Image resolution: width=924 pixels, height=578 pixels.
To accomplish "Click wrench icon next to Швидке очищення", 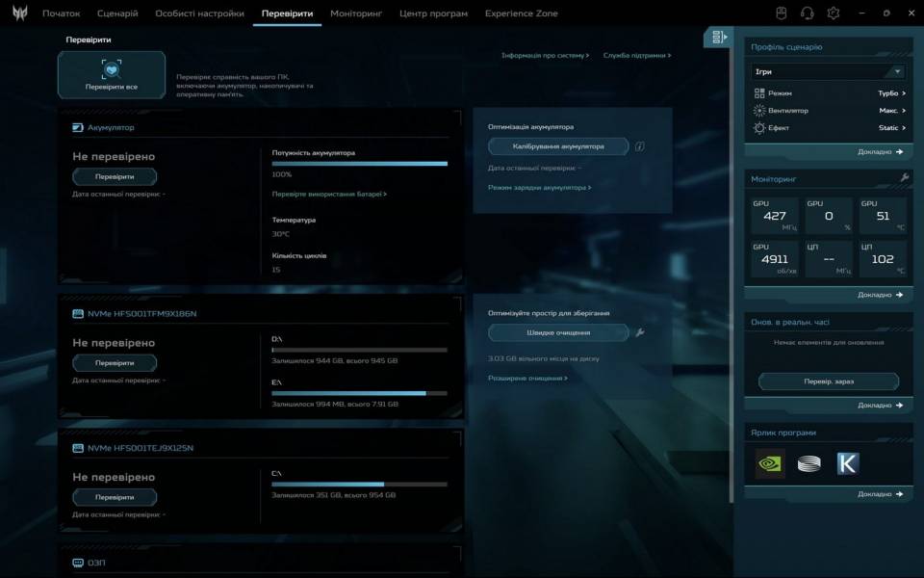I will point(639,332).
